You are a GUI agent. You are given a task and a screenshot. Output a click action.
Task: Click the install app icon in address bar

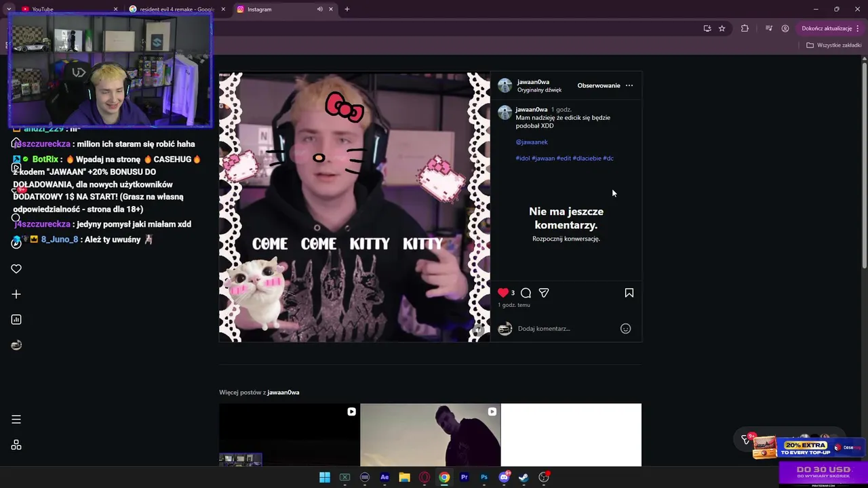coord(707,28)
